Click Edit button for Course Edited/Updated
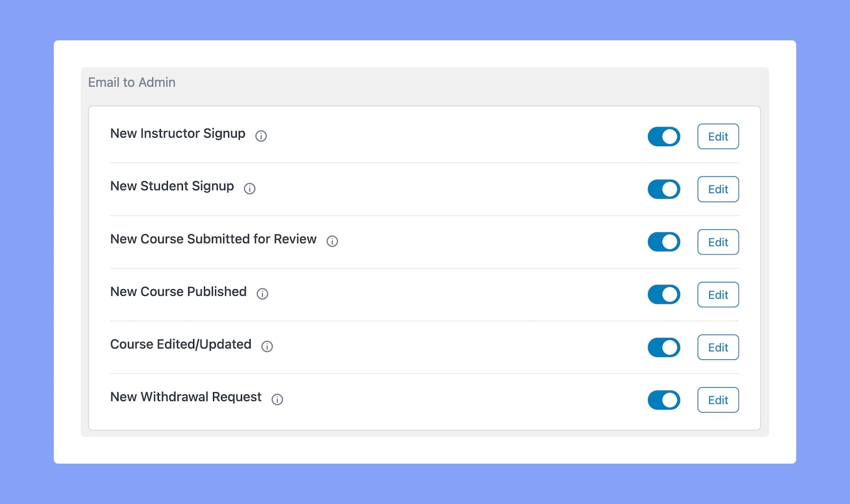 click(x=718, y=347)
